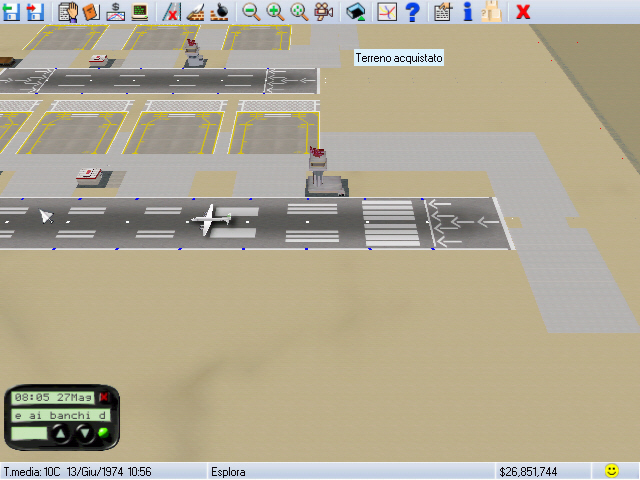Viewport: 640px width, 480px height.
Task: Select the control tower beside the upper runway
Action: pos(194,53)
